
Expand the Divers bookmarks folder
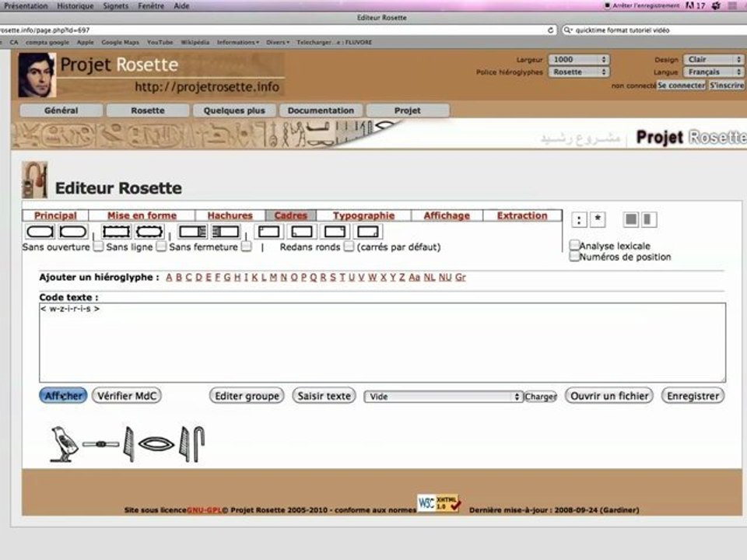coord(278,42)
